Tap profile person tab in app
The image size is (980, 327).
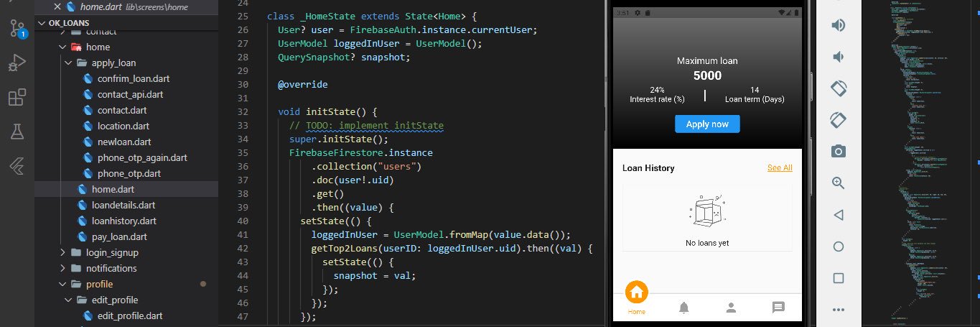(731, 308)
